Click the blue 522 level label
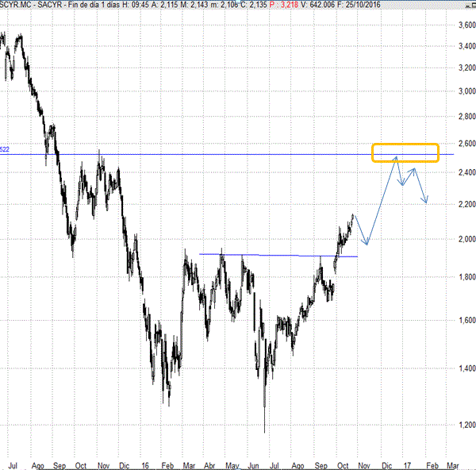 [x=5, y=149]
